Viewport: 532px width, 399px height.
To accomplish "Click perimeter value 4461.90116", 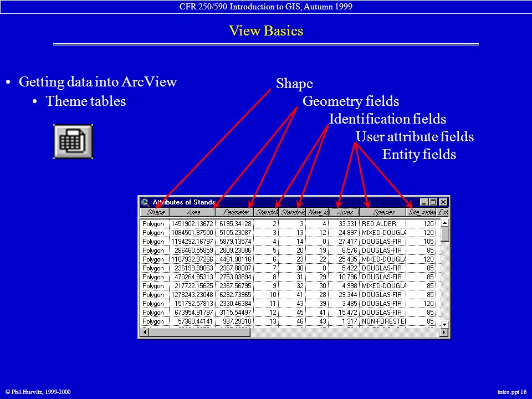I will [235, 259].
